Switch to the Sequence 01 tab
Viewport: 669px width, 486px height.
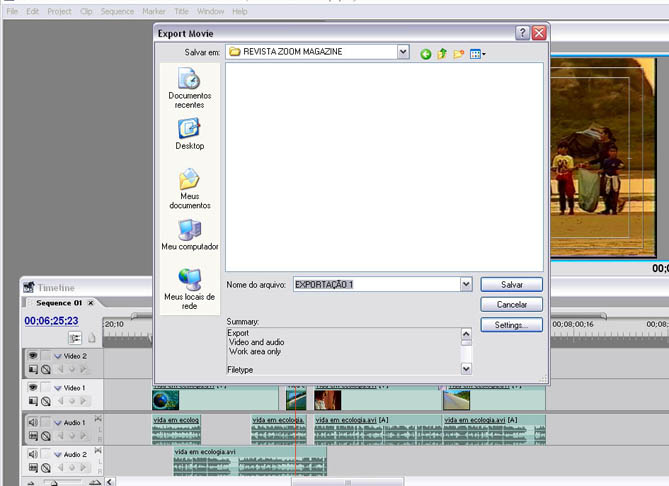(x=59, y=303)
